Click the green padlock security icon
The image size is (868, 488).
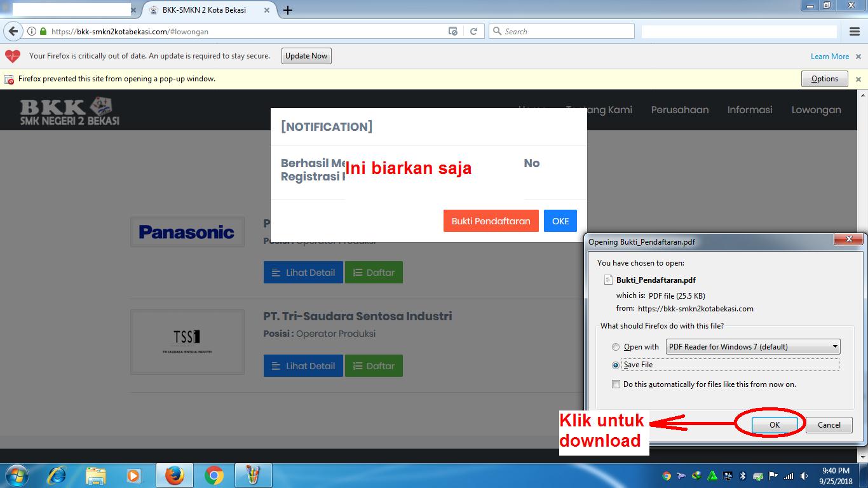43,31
